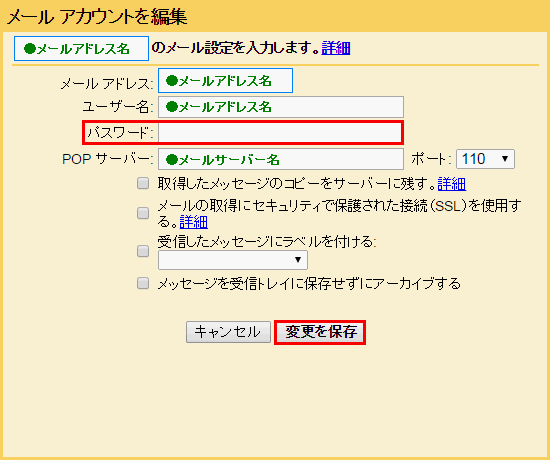This screenshot has height=460, width=550.
Task: Click the 変更を保存 button
Action: point(320,332)
